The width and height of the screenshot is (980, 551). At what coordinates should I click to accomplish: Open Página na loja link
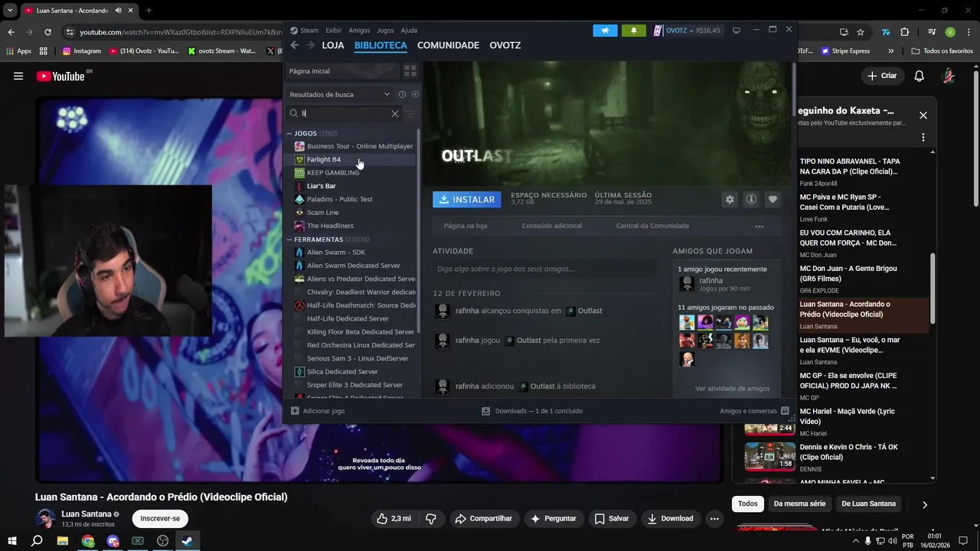click(x=465, y=226)
